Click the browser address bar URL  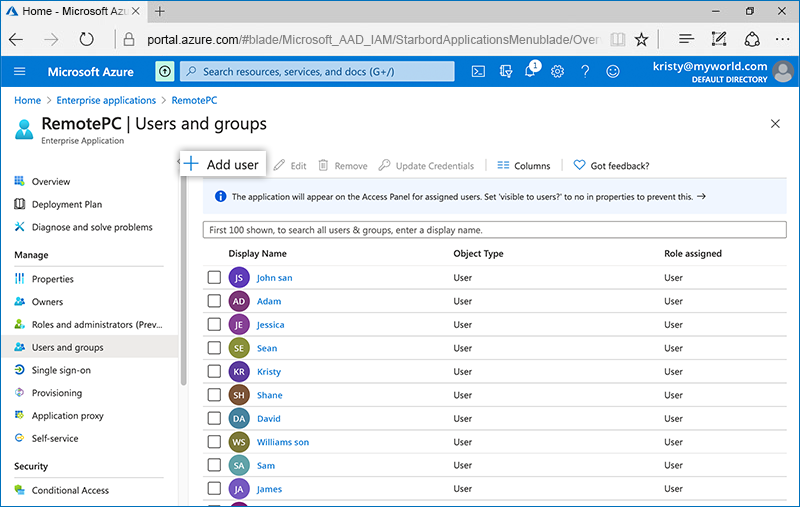[372, 39]
